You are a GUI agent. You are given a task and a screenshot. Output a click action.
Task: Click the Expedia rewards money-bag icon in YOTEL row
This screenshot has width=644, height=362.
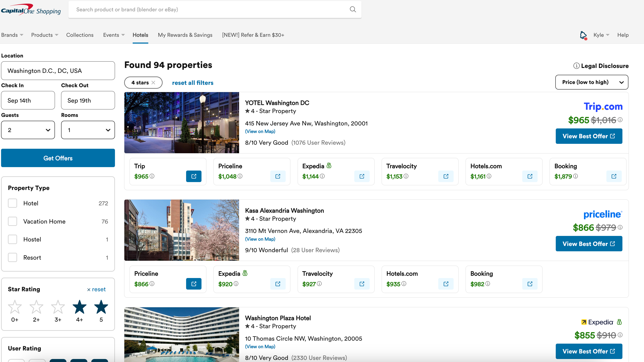pos(329,165)
